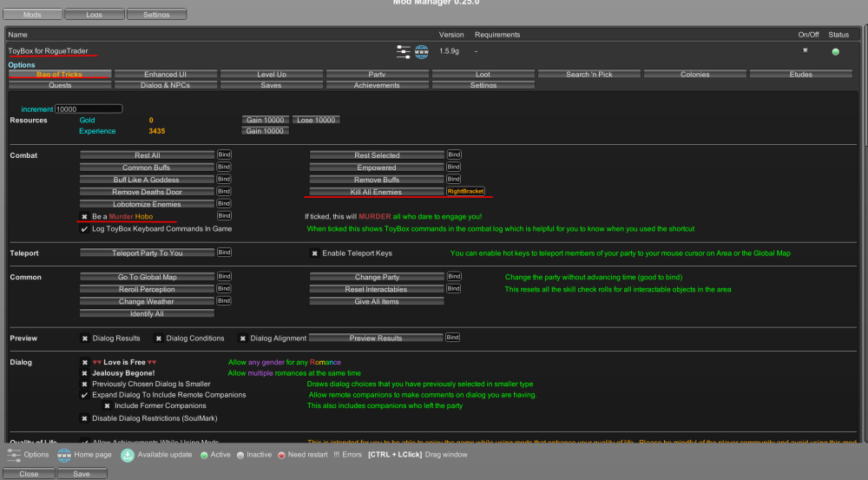Click Available update legend icon

tap(128, 455)
